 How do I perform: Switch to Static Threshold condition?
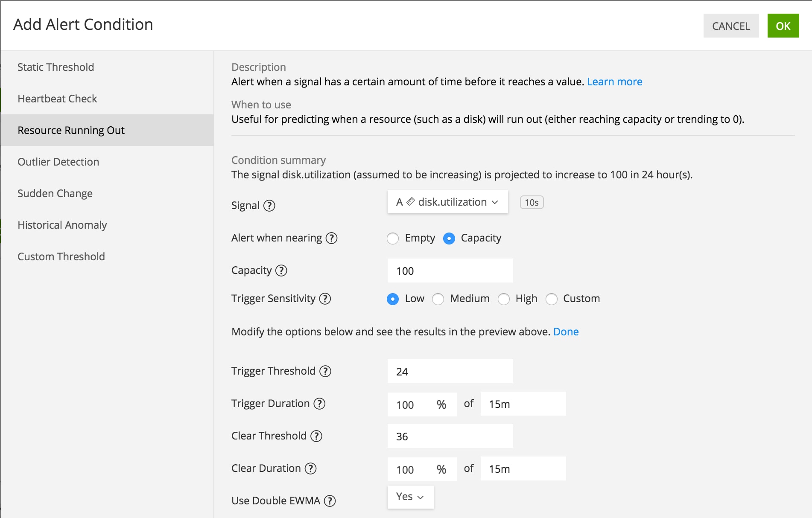coord(107,67)
